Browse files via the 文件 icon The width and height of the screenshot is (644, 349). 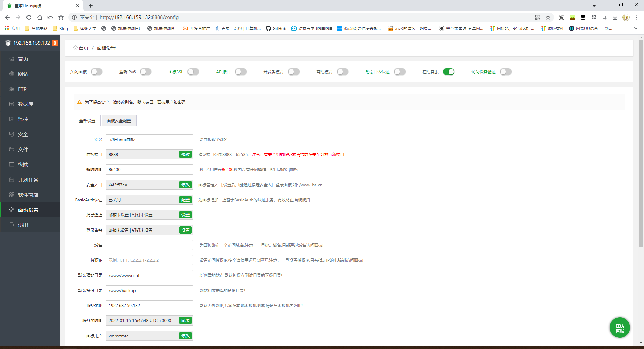pyautogui.click(x=23, y=149)
